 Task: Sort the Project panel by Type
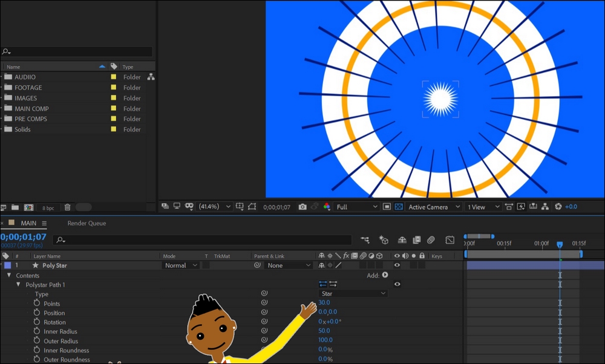click(x=128, y=67)
